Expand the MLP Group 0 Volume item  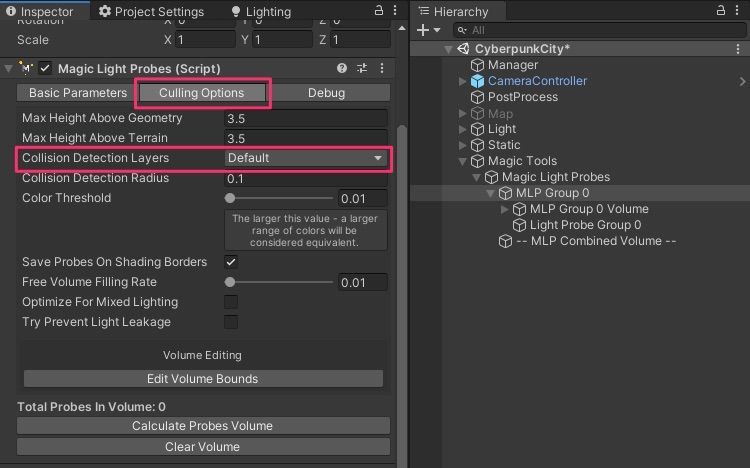[x=504, y=209]
